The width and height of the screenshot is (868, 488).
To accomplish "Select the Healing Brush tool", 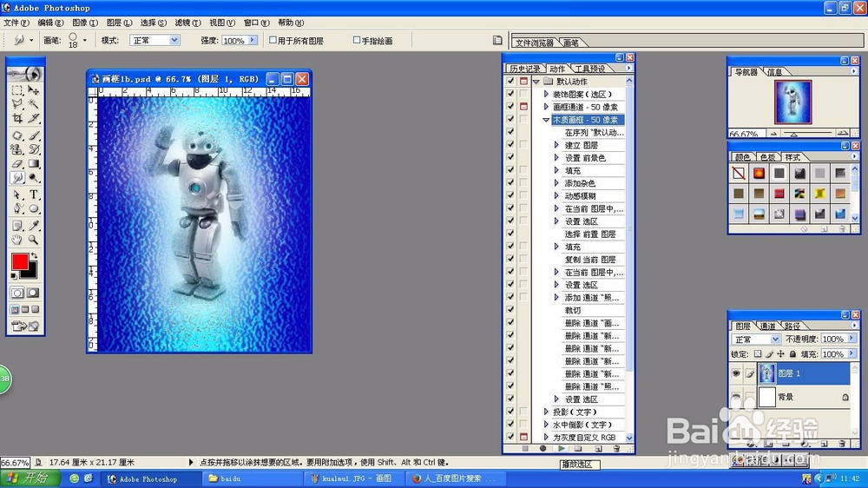I will tap(17, 135).
